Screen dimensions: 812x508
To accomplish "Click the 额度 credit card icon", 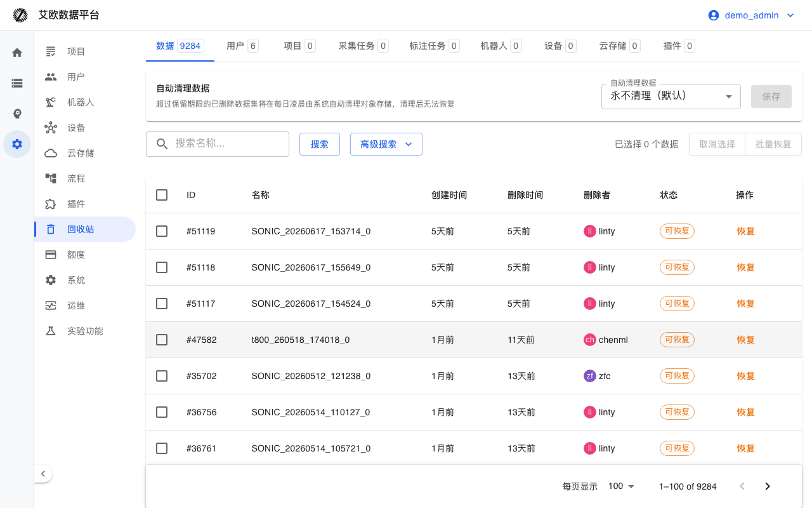I will (x=51, y=255).
